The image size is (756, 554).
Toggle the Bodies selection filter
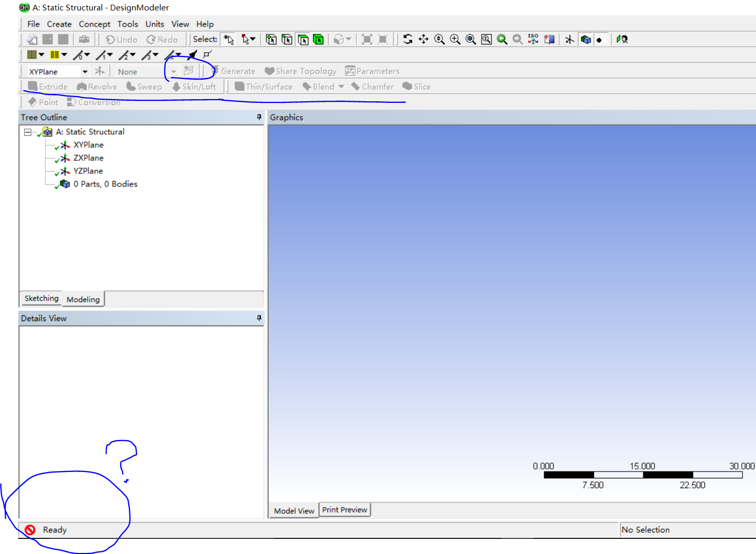point(318,39)
